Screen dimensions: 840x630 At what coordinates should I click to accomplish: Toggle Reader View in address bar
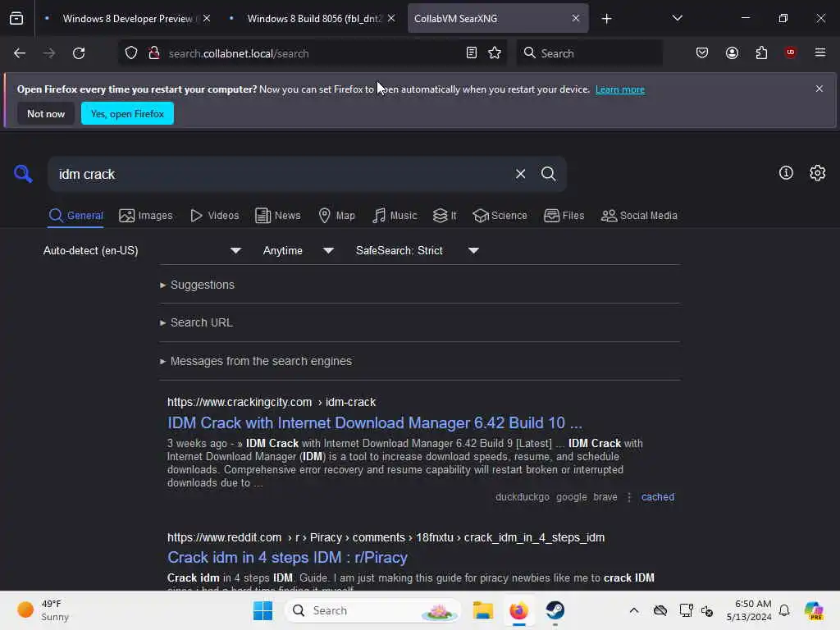tap(472, 53)
